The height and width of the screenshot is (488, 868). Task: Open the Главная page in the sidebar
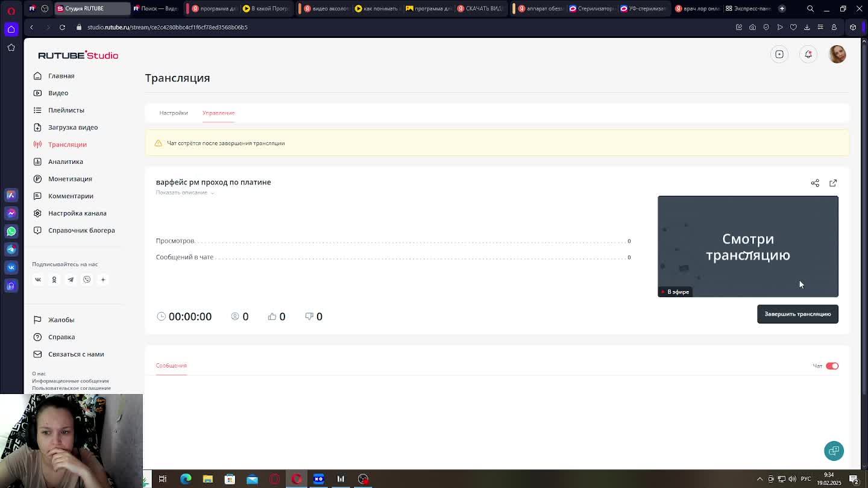(x=61, y=76)
